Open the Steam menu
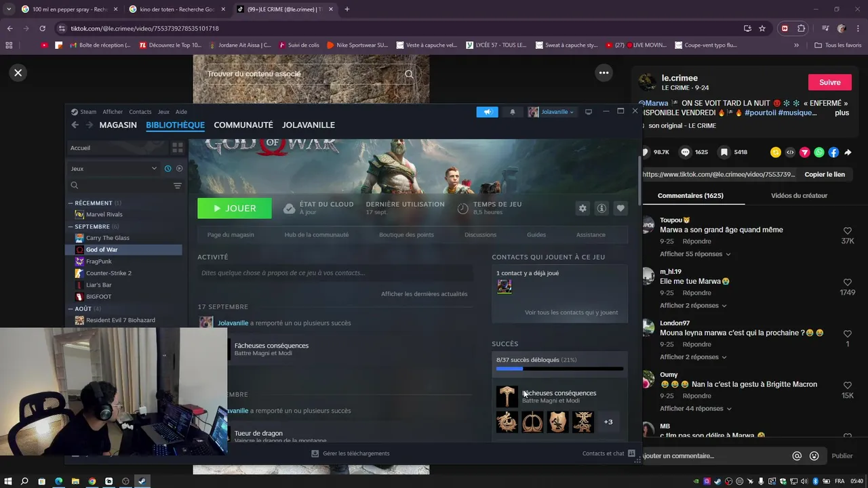The width and height of the screenshot is (868, 488). pos(85,112)
